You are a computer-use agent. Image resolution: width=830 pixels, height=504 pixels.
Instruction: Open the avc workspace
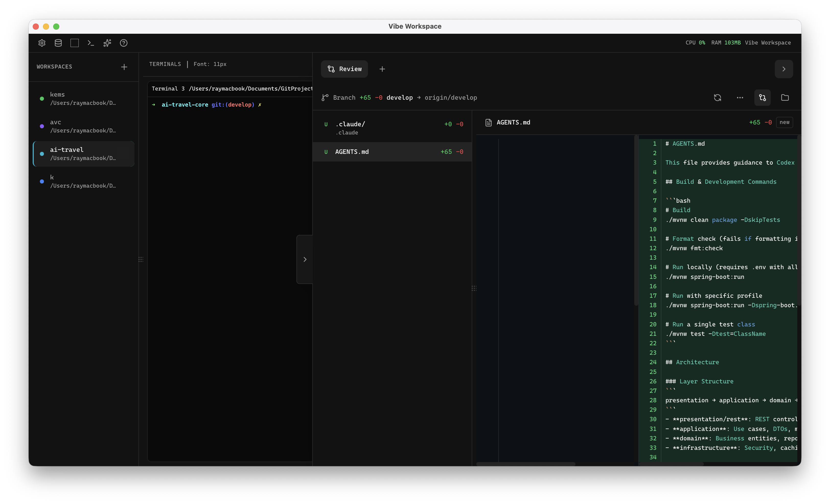(x=84, y=126)
